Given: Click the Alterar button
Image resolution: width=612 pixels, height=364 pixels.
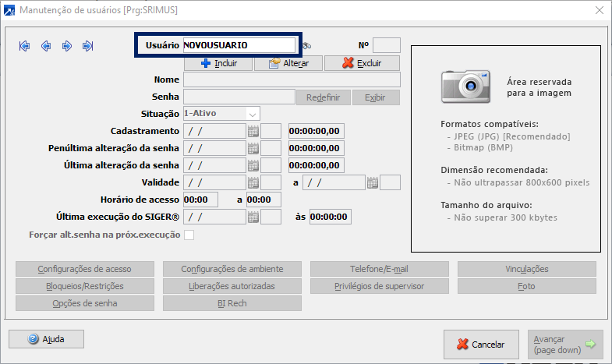Looking at the screenshot, I should point(288,63).
